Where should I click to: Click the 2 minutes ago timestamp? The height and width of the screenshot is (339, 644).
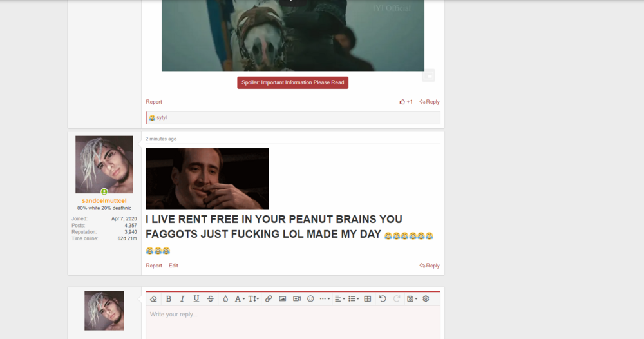tap(161, 139)
